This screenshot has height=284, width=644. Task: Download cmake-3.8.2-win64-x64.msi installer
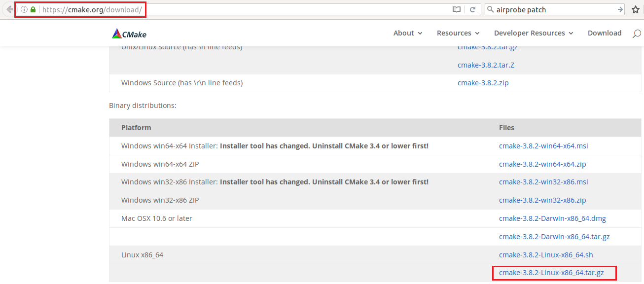point(543,146)
